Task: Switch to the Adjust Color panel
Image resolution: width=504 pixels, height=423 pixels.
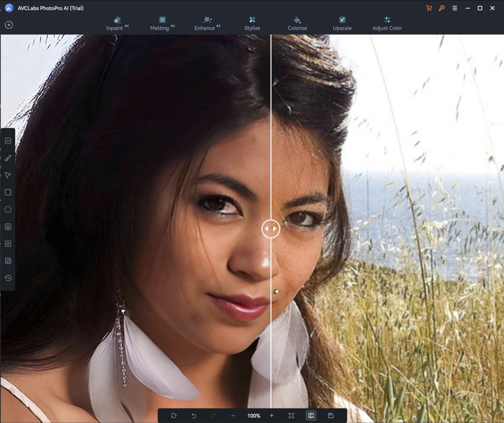Action: [x=387, y=23]
